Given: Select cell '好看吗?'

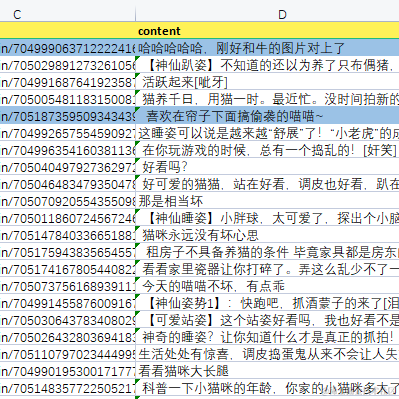Looking at the screenshot, I should 267,167.
